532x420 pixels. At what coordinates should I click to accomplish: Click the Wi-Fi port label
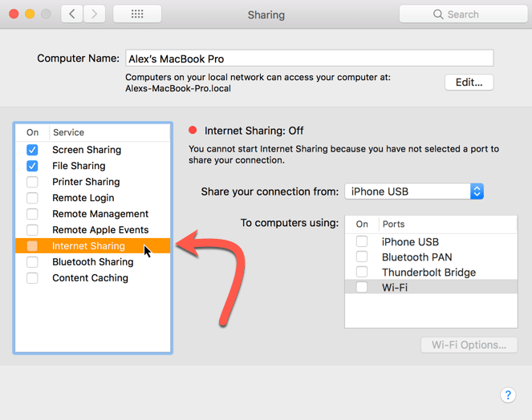(x=395, y=288)
